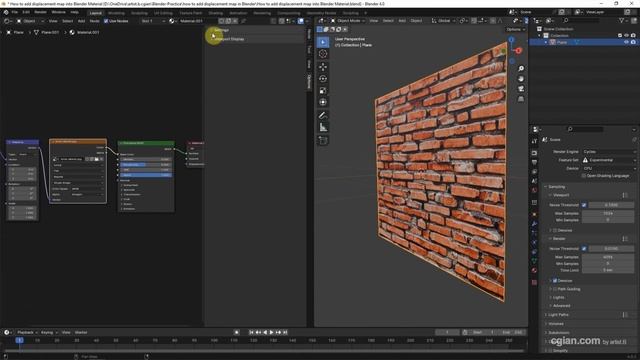Open the Device CPU dropdown
Image resolution: width=640 pixels, height=360 pixels.
point(609,168)
